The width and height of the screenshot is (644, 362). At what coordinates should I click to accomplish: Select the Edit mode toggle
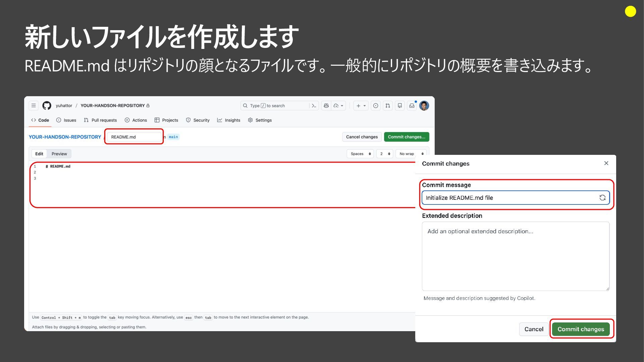pos(39,154)
